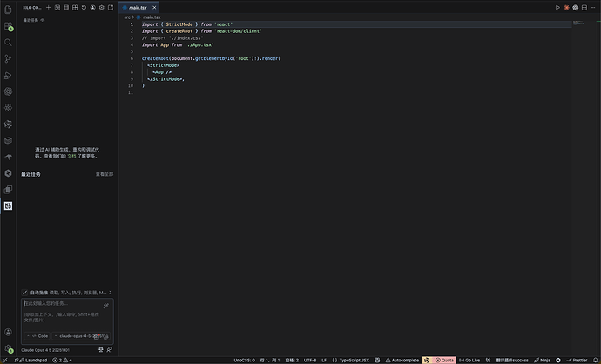601x364 pixels.
Task: Open notifications bell in status bar
Action: pyautogui.click(x=595, y=360)
